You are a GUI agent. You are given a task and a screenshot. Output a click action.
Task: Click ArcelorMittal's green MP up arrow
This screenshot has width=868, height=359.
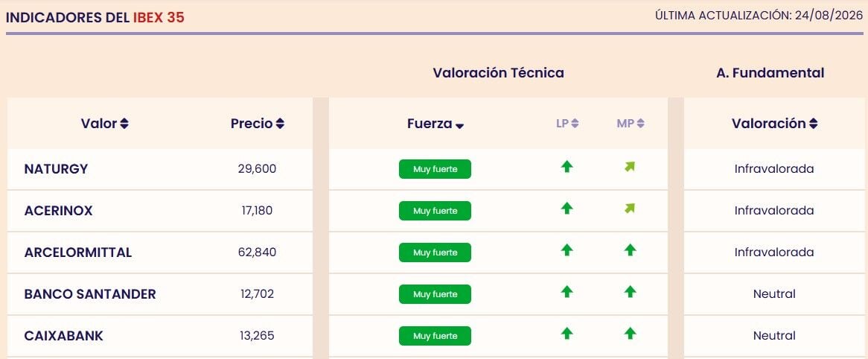[x=630, y=250]
